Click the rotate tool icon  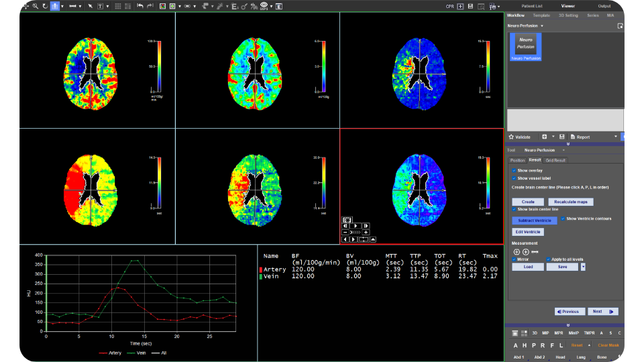click(45, 6)
